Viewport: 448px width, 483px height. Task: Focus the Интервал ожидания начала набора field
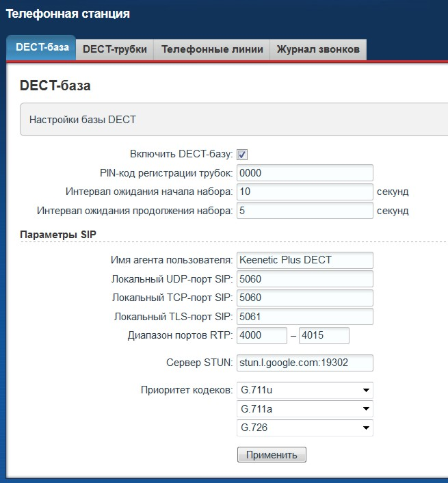pyautogui.click(x=304, y=192)
